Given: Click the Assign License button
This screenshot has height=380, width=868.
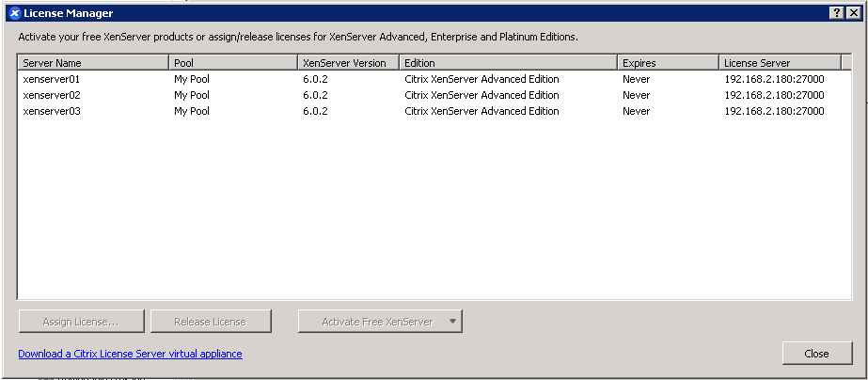Looking at the screenshot, I should click(81, 322).
